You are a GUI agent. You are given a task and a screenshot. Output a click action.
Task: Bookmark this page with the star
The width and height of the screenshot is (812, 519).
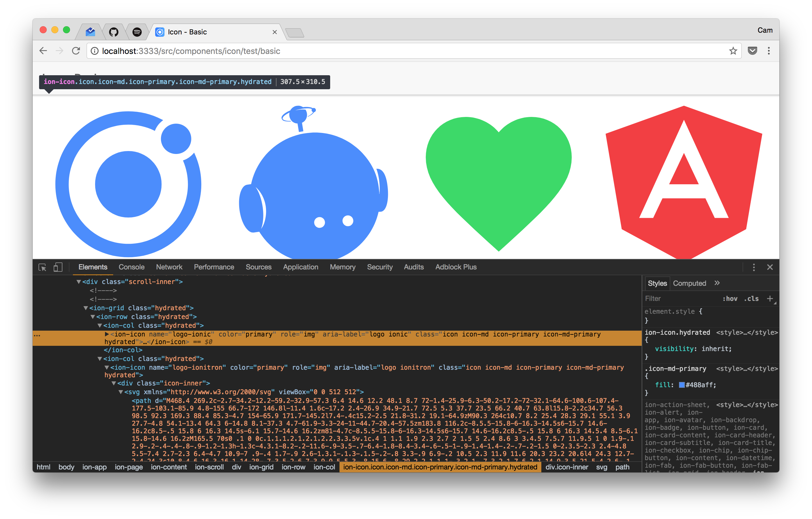coord(733,51)
